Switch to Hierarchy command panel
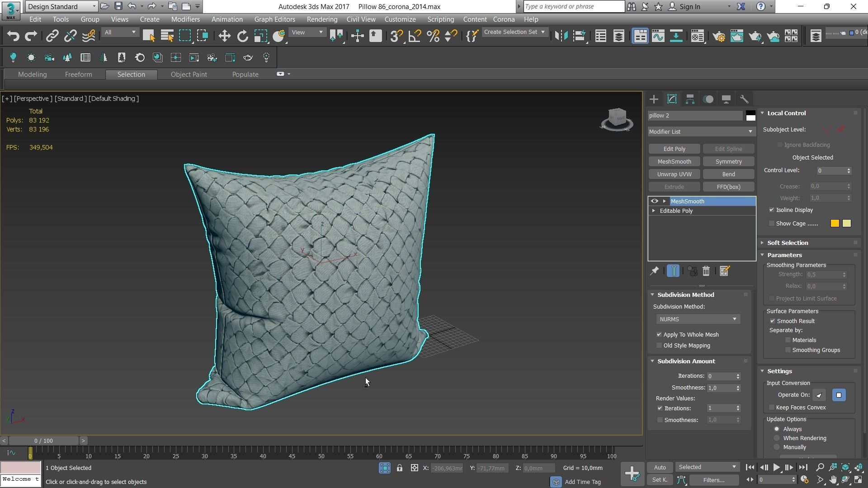 (x=690, y=99)
